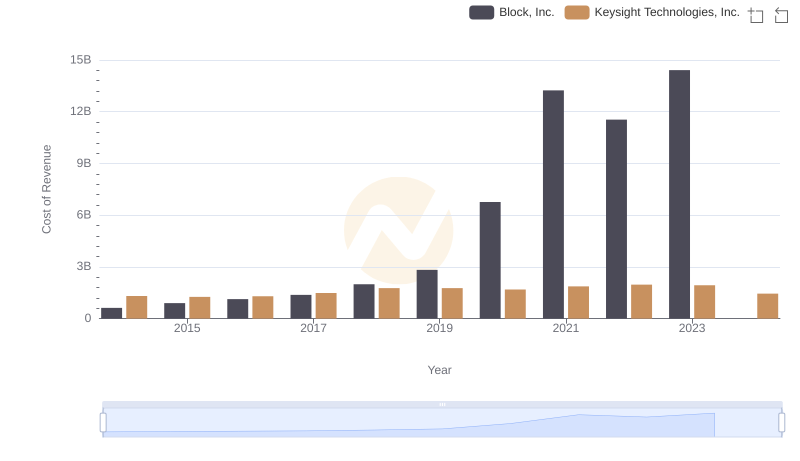Click the Keysight bar for 2024
The height and width of the screenshot is (461, 800).
click(767, 306)
